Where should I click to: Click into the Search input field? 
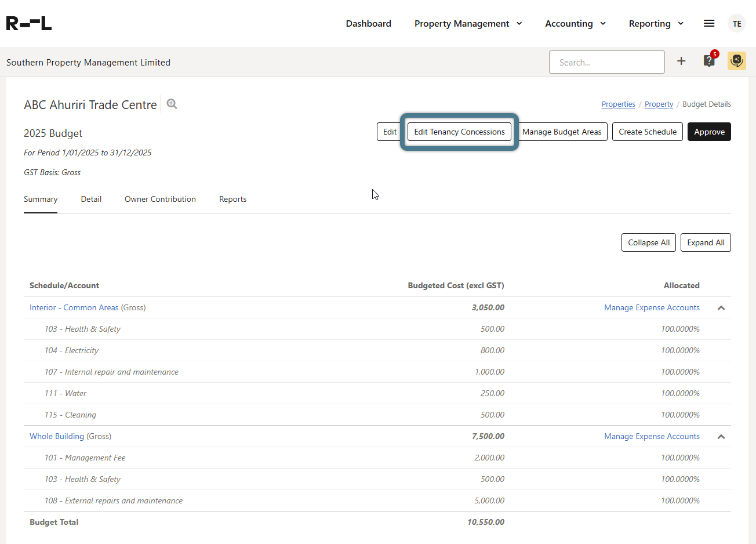point(606,62)
